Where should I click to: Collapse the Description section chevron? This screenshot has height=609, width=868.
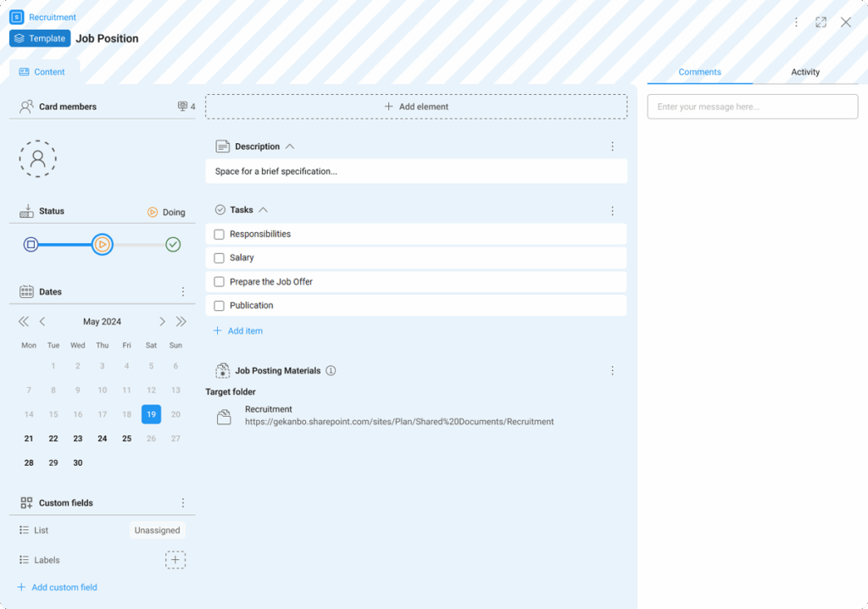[290, 147]
